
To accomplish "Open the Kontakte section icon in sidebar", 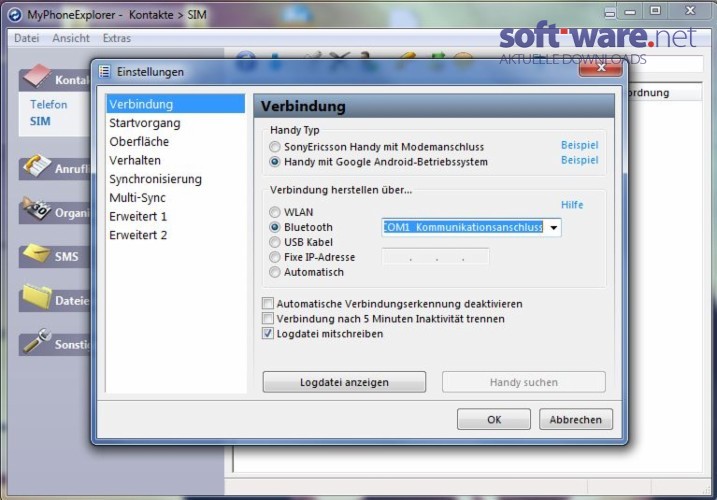I will coord(37,76).
